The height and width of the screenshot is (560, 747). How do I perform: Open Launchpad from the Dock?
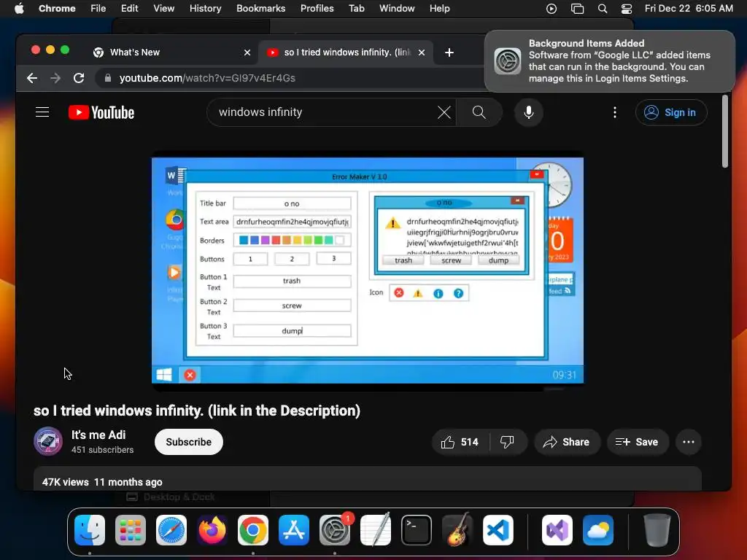pyautogui.click(x=131, y=530)
